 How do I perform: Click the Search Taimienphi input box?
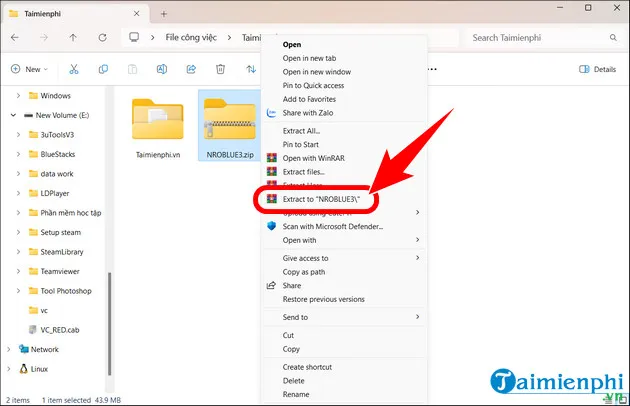pos(540,38)
